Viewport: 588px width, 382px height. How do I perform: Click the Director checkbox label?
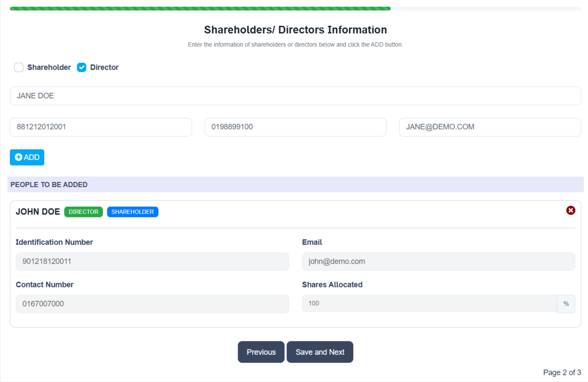[104, 67]
